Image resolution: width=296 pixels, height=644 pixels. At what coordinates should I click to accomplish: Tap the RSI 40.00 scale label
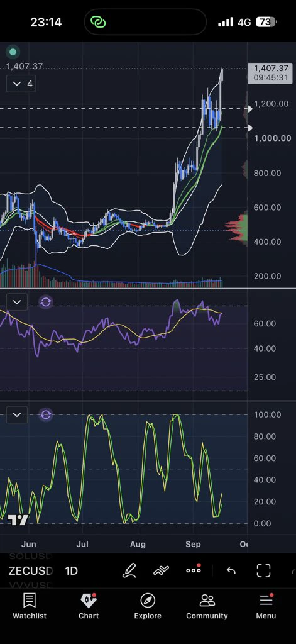tap(265, 348)
